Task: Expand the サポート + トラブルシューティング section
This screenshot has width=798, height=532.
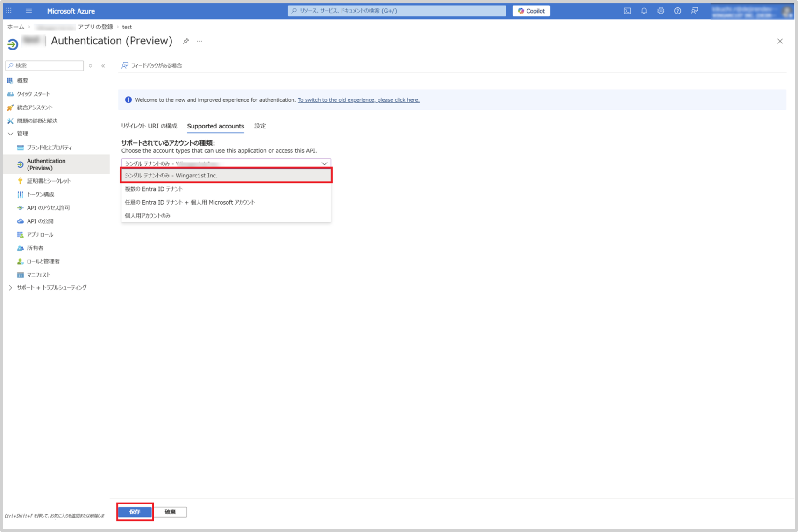Action: (x=10, y=288)
